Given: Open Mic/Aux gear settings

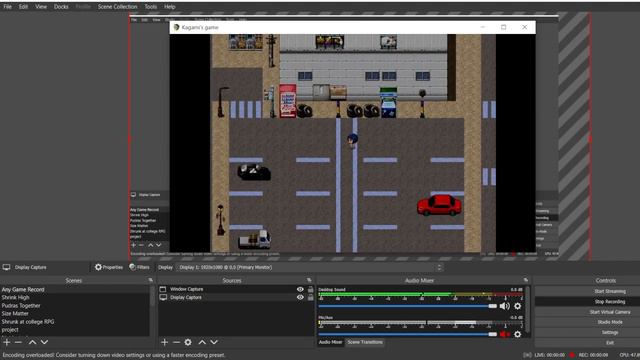Looking at the screenshot, I should pos(518,334).
